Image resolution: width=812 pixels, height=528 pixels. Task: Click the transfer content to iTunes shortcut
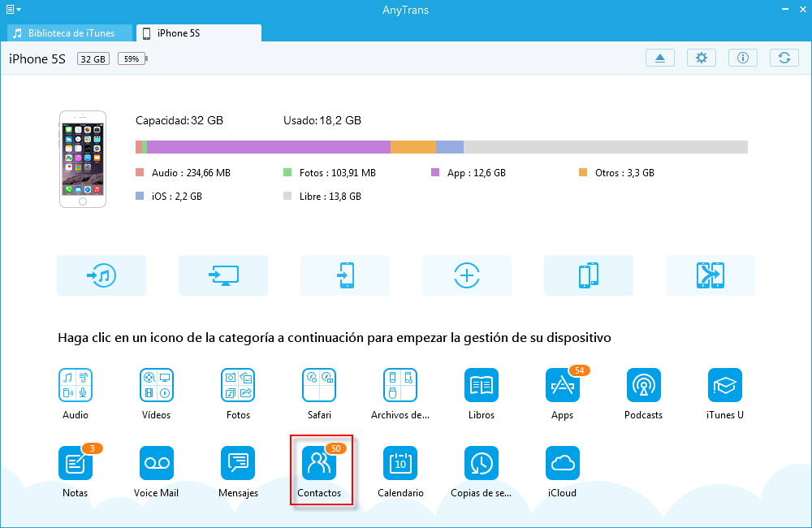(101, 275)
